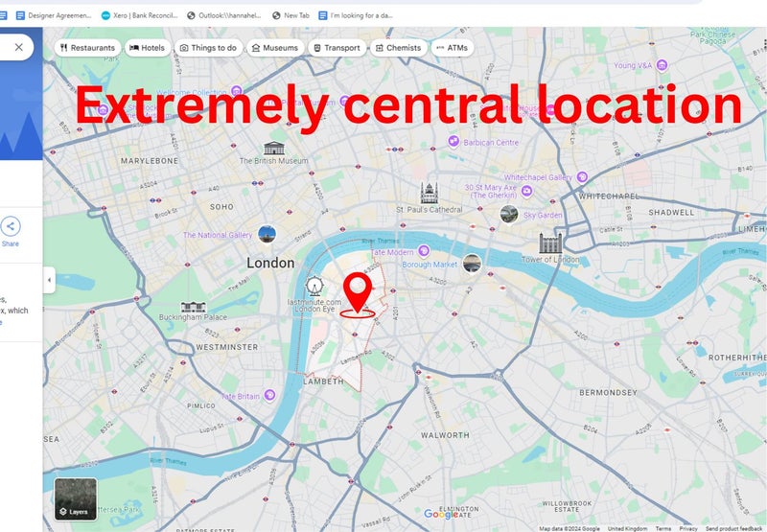Filter map by Restaurants

(x=87, y=48)
